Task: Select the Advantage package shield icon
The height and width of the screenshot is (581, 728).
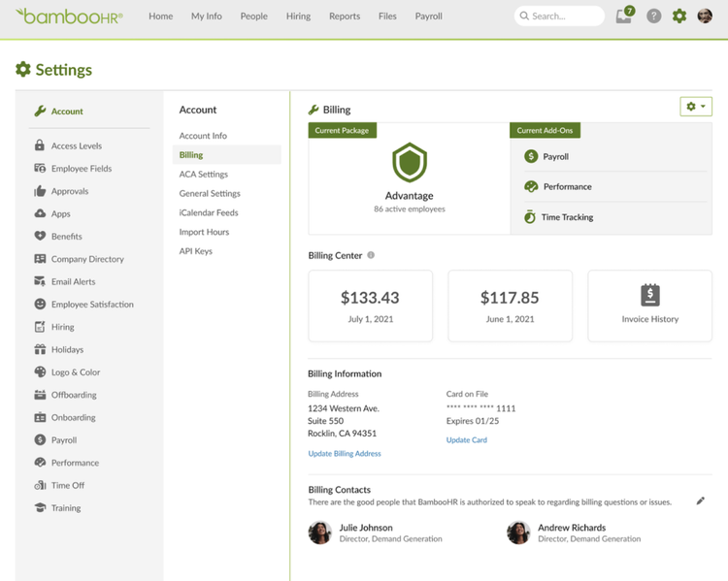Action: click(x=410, y=162)
